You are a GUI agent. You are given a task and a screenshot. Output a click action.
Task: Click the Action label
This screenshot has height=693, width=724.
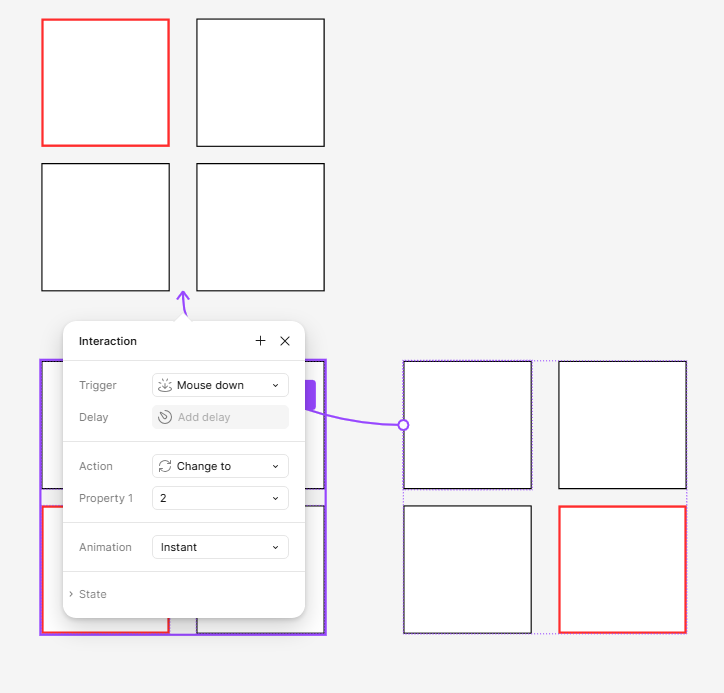(96, 466)
